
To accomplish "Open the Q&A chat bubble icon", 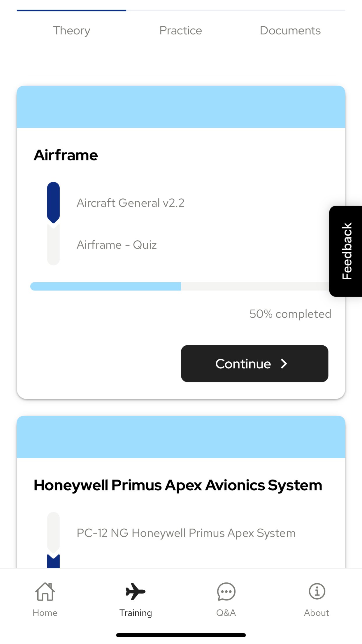I will click(x=226, y=592).
